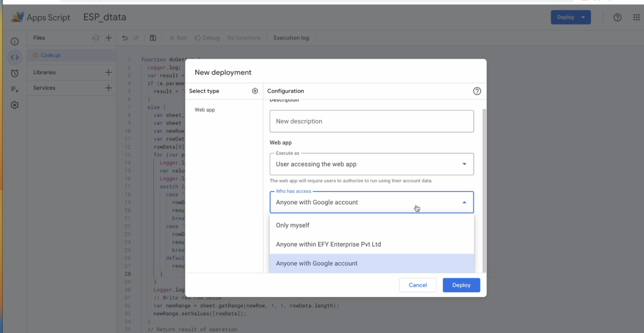Viewport: 644px width, 333px height.
Task: Cancel the new deployment
Action: [x=418, y=285]
